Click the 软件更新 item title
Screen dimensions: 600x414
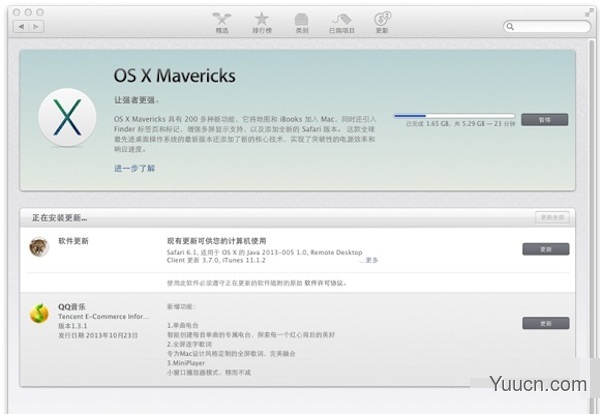73,241
